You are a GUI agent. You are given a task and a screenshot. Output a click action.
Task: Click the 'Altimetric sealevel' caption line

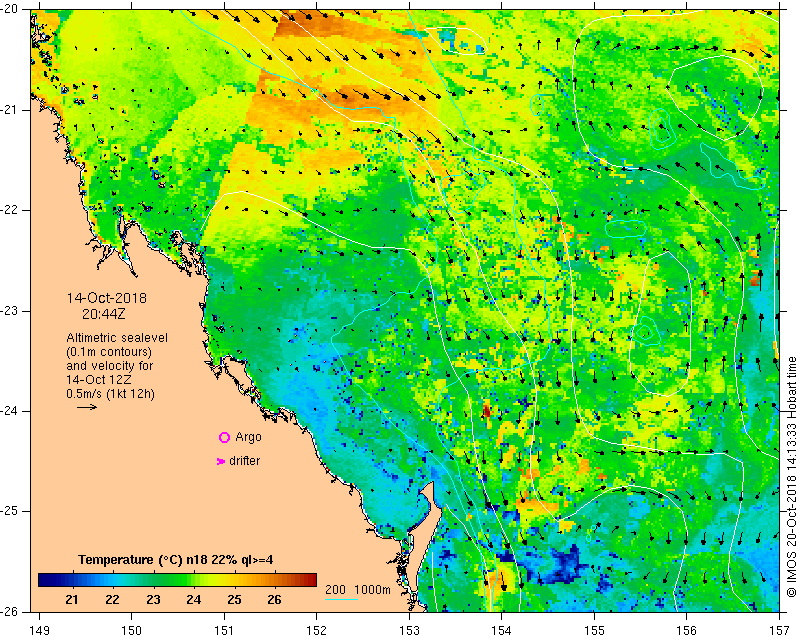coord(117,338)
